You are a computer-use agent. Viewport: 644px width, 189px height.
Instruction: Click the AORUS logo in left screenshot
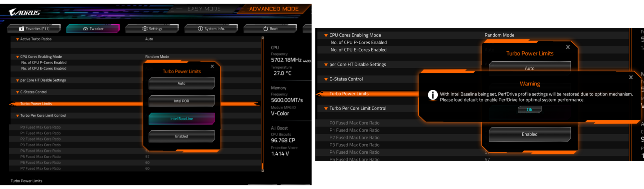[x=25, y=12]
